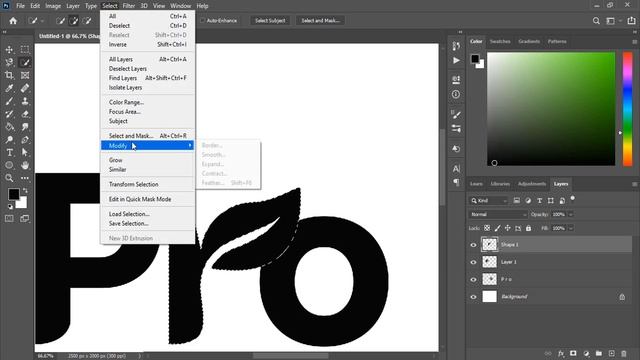Select the Rectangular Marquee tool

tap(25, 49)
